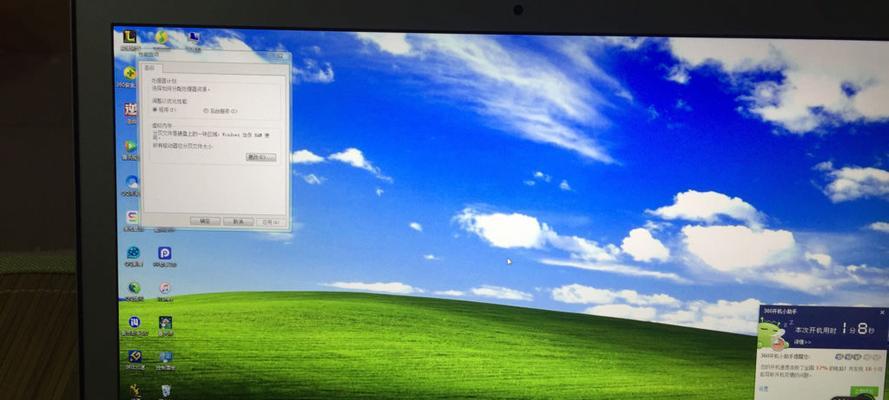Screen dimensions: 889x400
Task: Open the computer monitor desktop icon
Action: pos(193,37)
